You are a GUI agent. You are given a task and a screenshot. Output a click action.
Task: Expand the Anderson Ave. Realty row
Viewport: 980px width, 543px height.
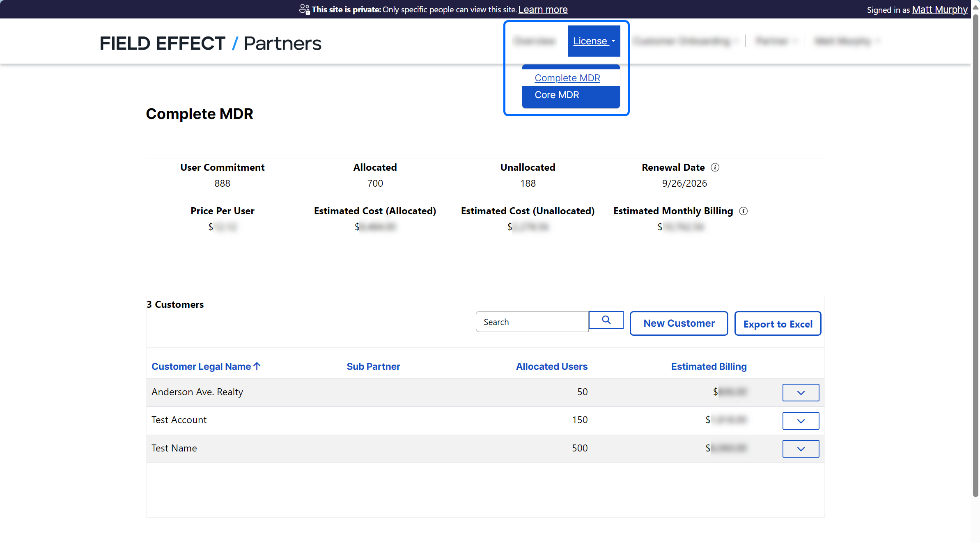[x=800, y=393]
